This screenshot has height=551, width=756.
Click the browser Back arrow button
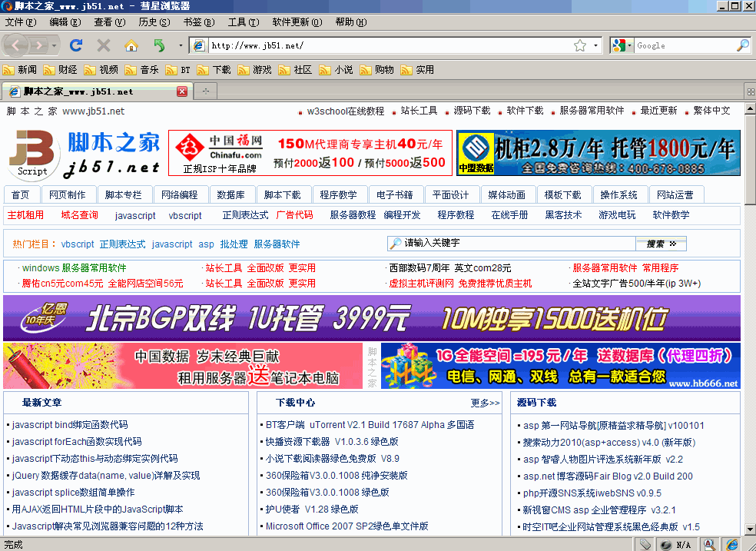pos(15,46)
